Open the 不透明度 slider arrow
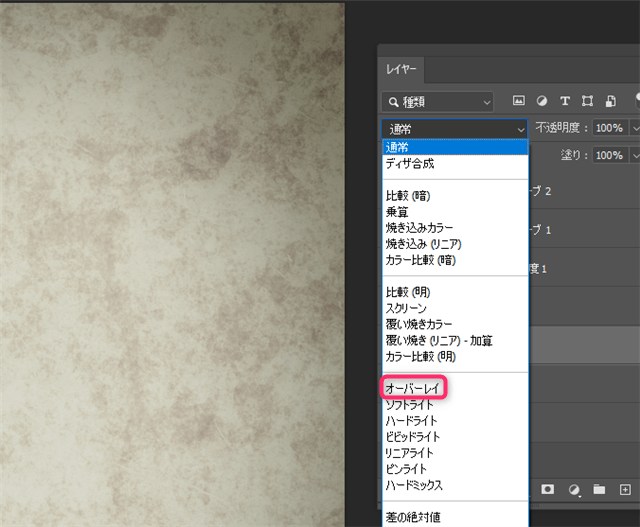Screen dimensions: 640x527 coord(635,128)
